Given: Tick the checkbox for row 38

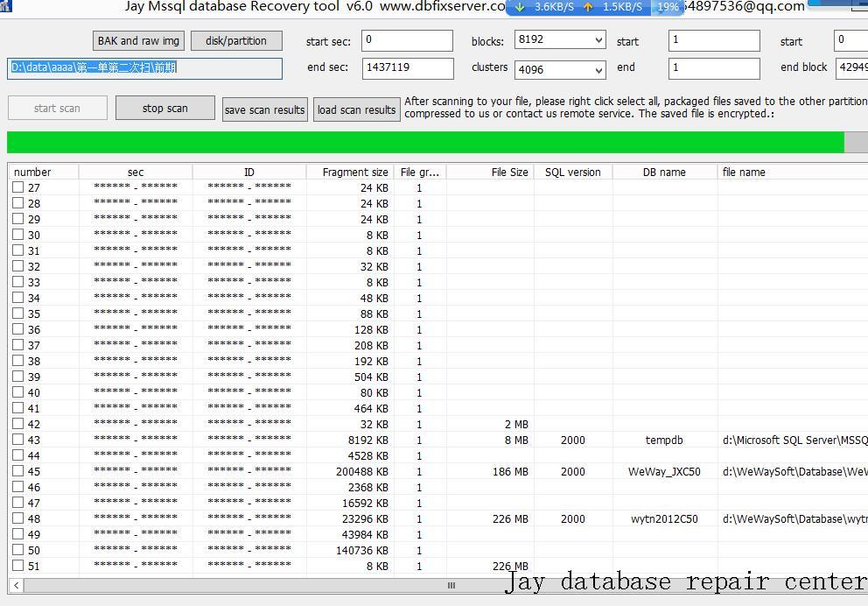Looking at the screenshot, I should click(18, 360).
